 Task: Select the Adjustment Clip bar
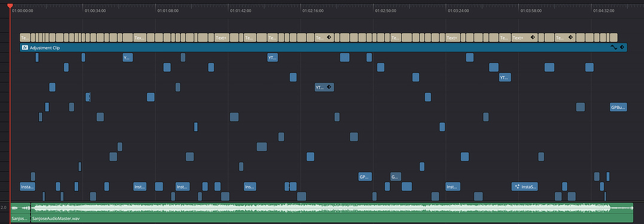coord(323,48)
